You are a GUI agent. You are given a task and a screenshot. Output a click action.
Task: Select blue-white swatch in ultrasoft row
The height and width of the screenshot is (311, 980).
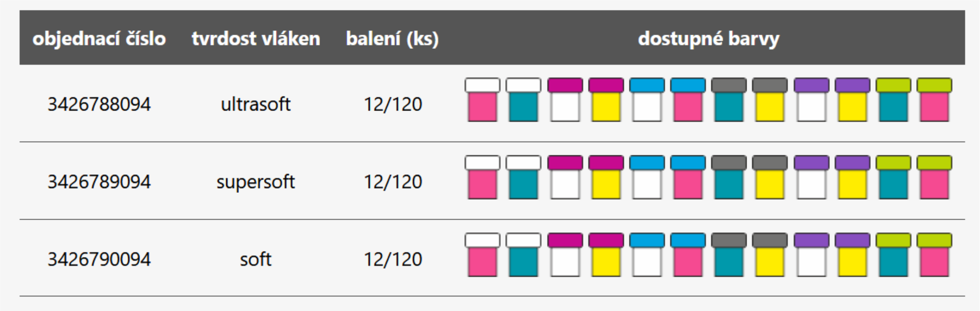click(647, 100)
